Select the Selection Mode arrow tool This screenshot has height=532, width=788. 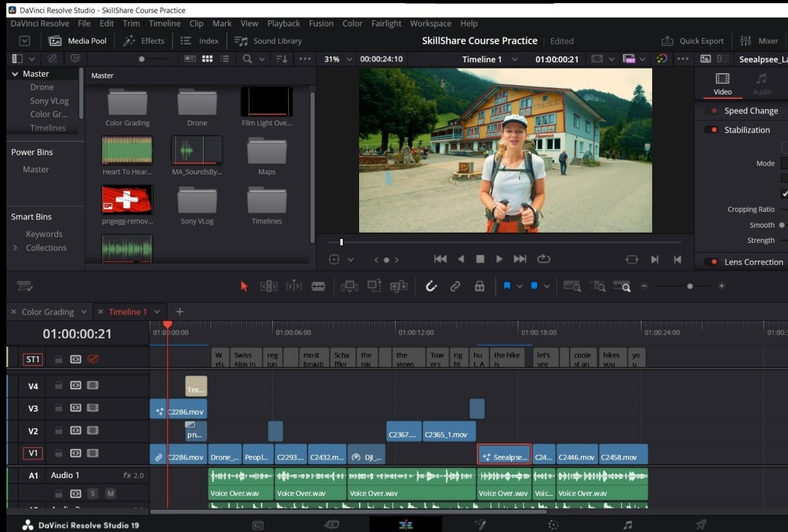click(244, 287)
